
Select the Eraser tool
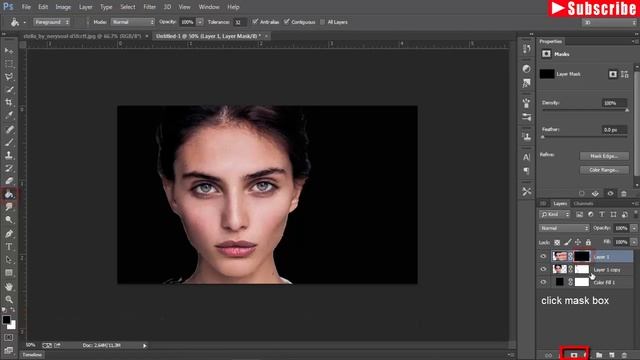pyautogui.click(x=9, y=180)
